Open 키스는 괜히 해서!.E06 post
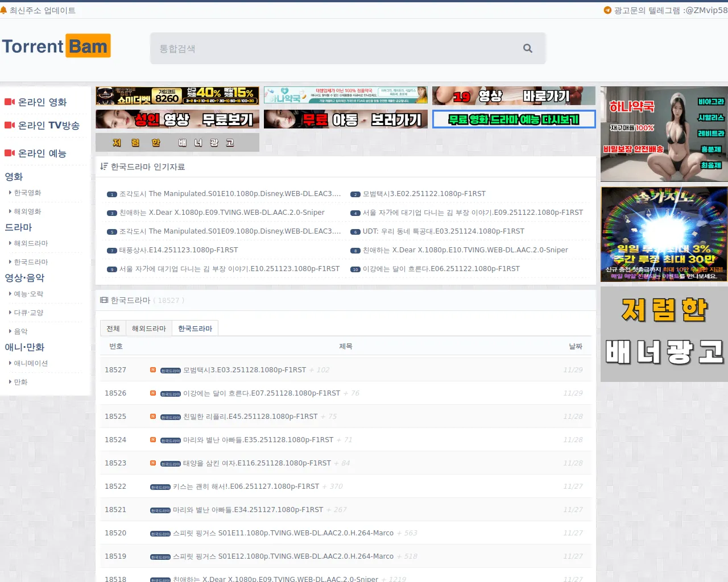 click(246, 487)
